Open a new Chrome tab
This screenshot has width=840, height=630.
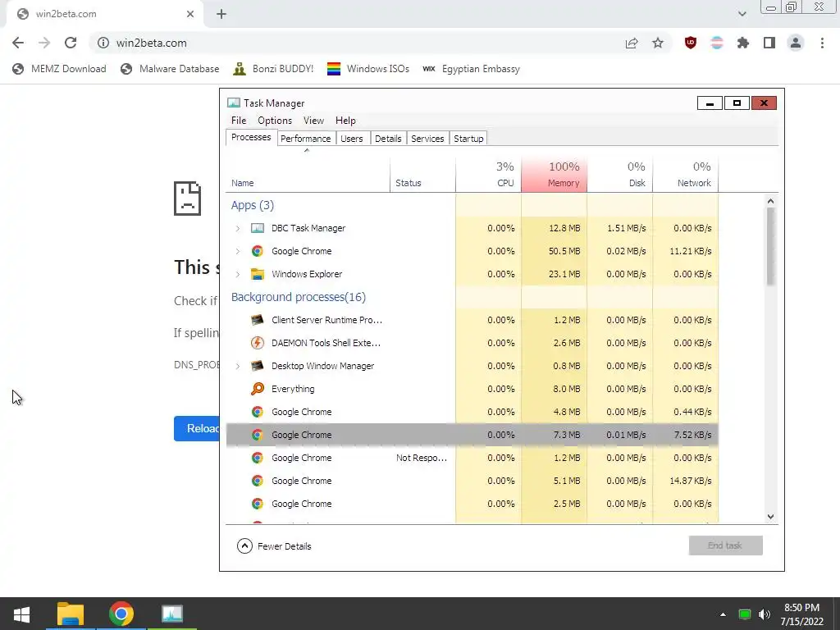point(221,14)
